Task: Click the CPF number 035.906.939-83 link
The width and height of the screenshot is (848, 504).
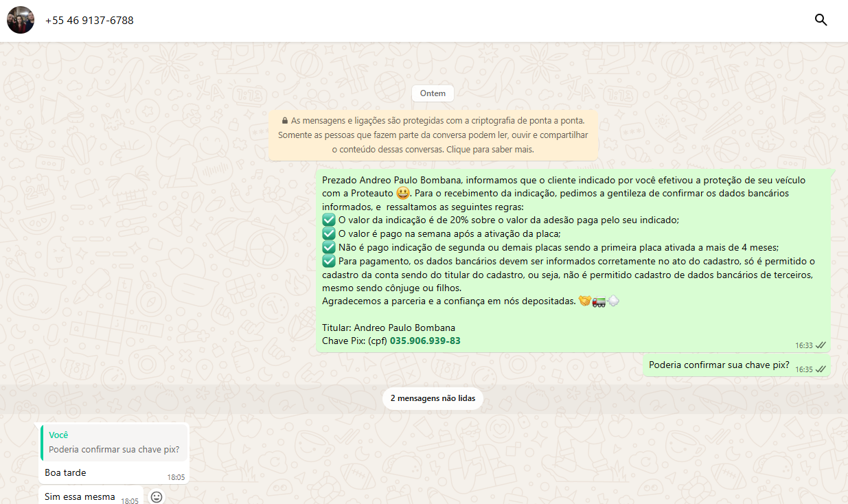Action: click(425, 341)
